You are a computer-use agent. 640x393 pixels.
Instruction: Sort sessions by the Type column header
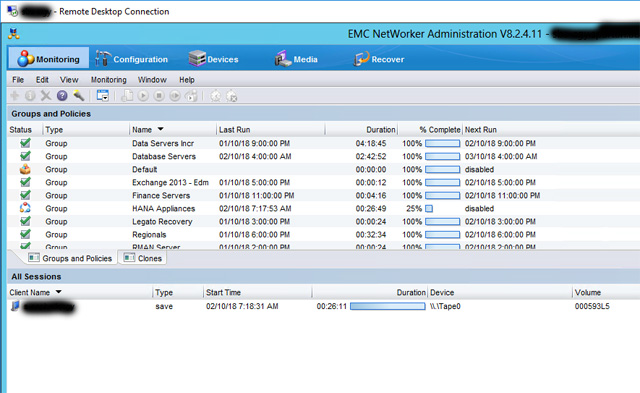point(164,293)
